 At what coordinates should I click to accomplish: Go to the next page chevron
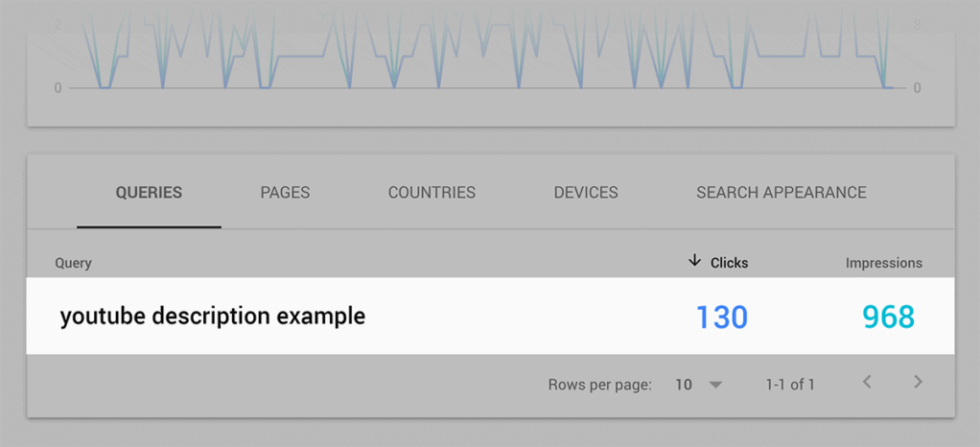[x=918, y=383]
